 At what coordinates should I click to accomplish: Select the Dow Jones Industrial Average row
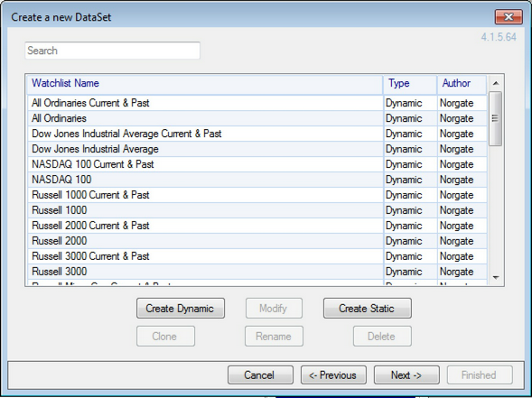coord(257,149)
